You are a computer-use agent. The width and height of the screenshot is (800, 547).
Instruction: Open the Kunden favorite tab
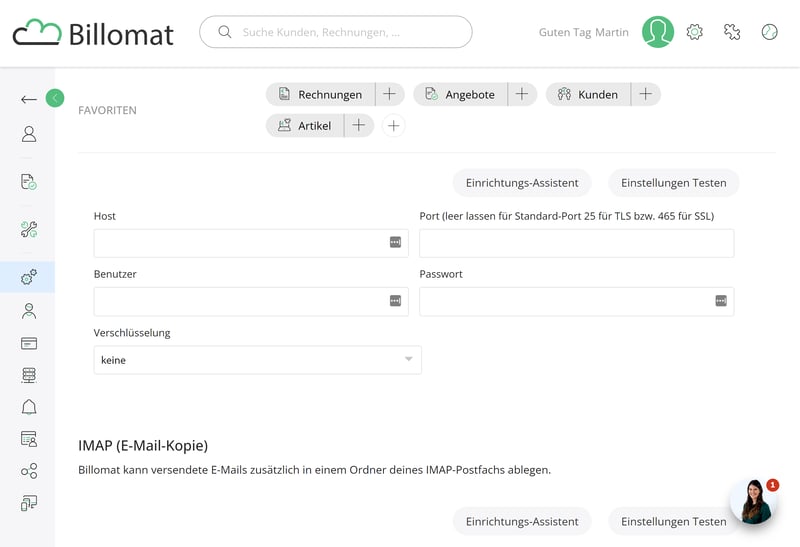pyautogui.click(x=588, y=94)
